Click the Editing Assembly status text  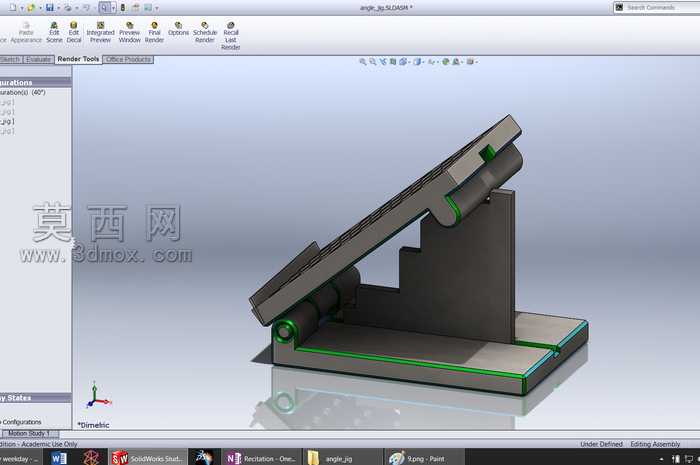pyautogui.click(x=655, y=444)
